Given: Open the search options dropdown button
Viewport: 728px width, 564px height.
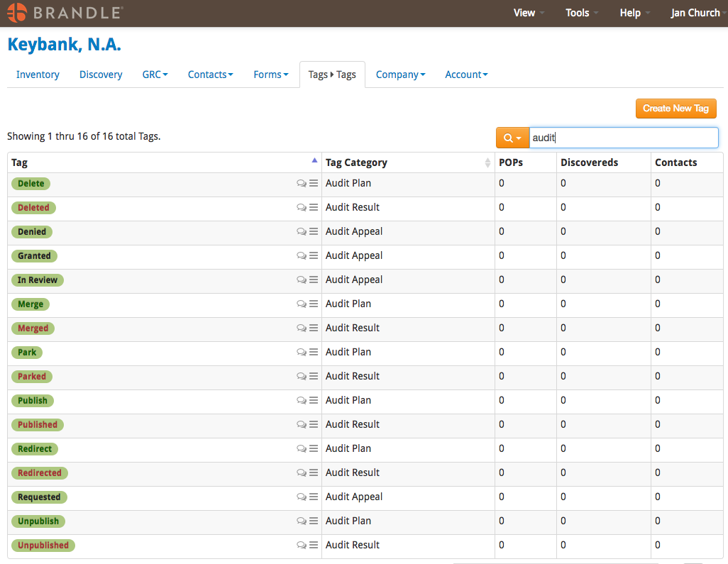Looking at the screenshot, I should click(512, 138).
